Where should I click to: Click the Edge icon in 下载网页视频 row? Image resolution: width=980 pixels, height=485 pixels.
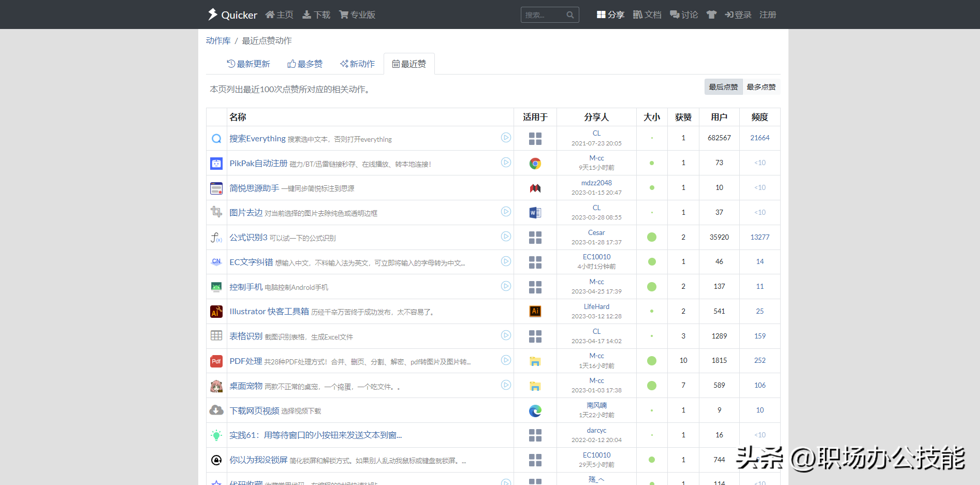tap(535, 411)
